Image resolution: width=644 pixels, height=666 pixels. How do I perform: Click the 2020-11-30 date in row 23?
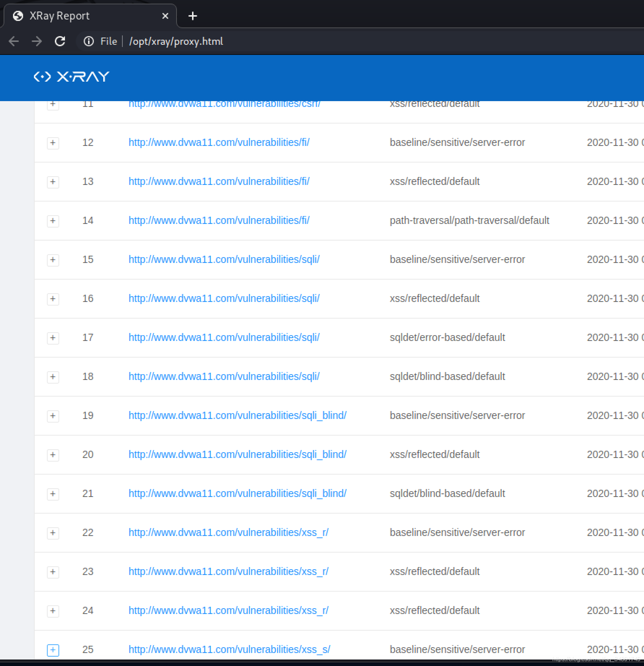(613, 571)
